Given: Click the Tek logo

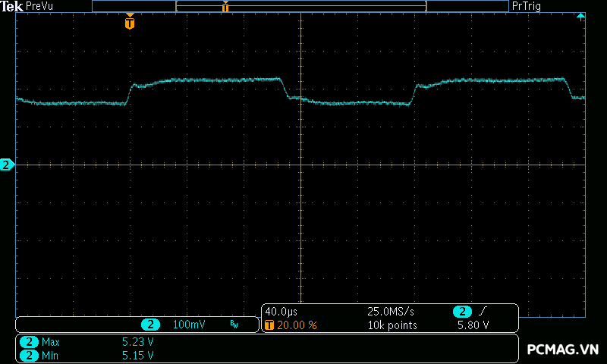Looking at the screenshot, I should (x=12, y=6).
